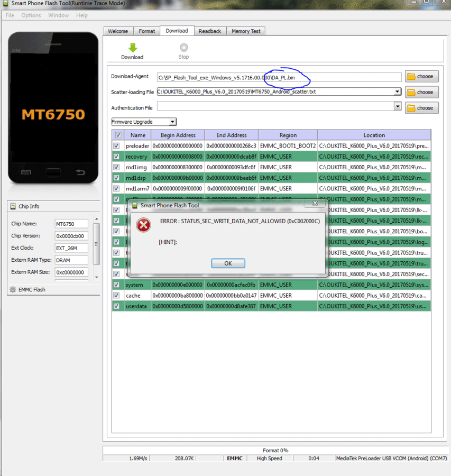This screenshot has width=451, height=476.
Task: Select the system row name cell
Action: pyautogui.click(x=137, y=285)
